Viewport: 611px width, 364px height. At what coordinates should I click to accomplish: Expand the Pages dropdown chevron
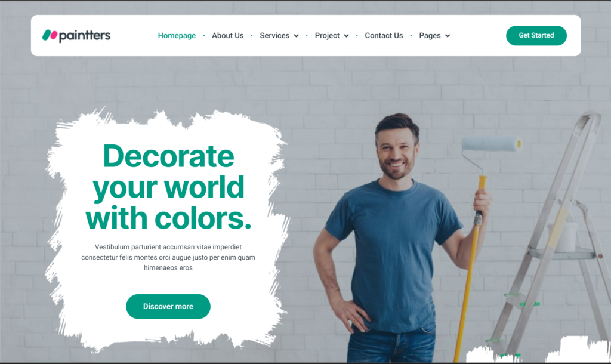pyautogui.click(x=448, y=36)
